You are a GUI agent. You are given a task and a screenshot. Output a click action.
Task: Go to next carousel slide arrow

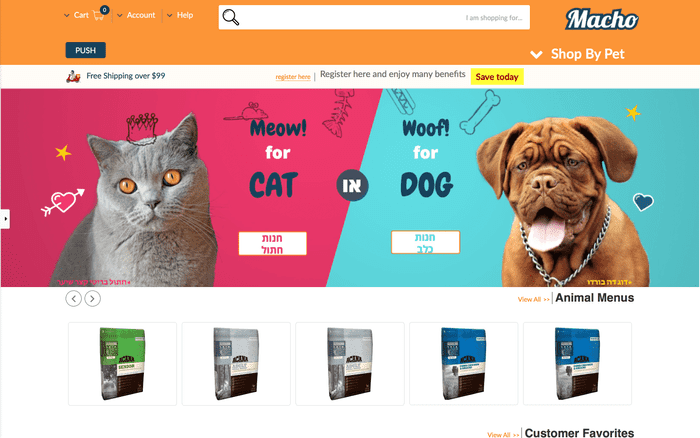point(92,298)
